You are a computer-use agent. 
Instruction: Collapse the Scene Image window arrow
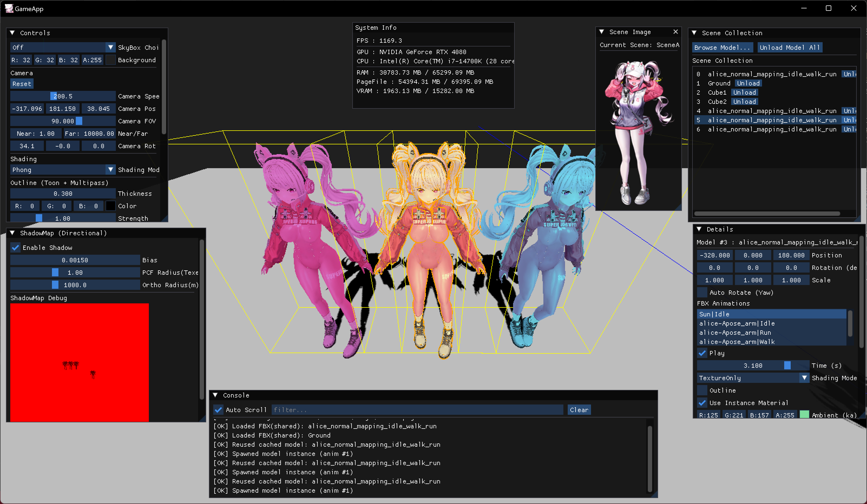coord(602,32)
